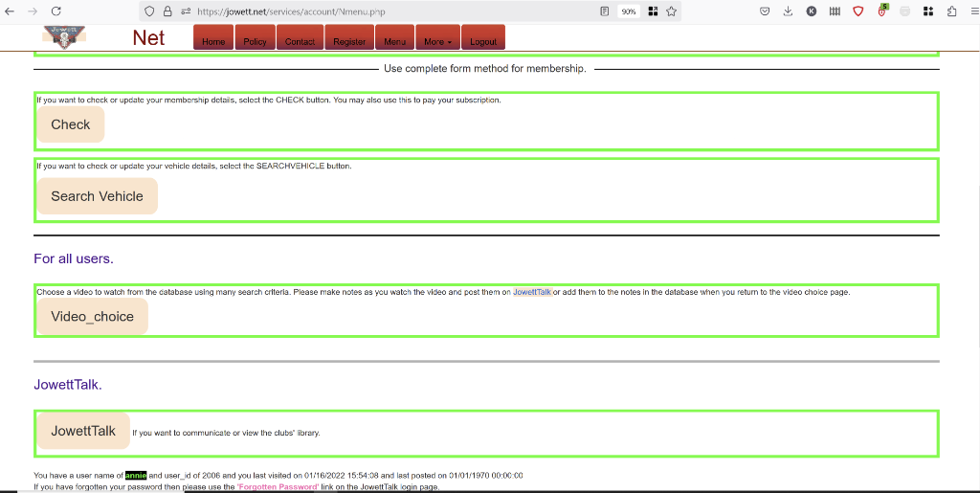This screenshot has height=493, width=980.
Task: Open the Firefox hamburger menu
Action: (974, 11)
